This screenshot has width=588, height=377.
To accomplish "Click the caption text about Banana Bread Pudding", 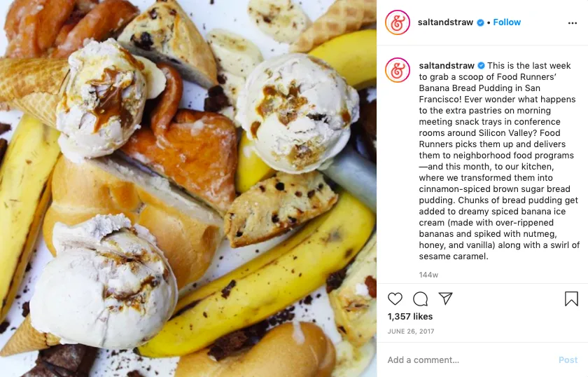I will (498, 160).
